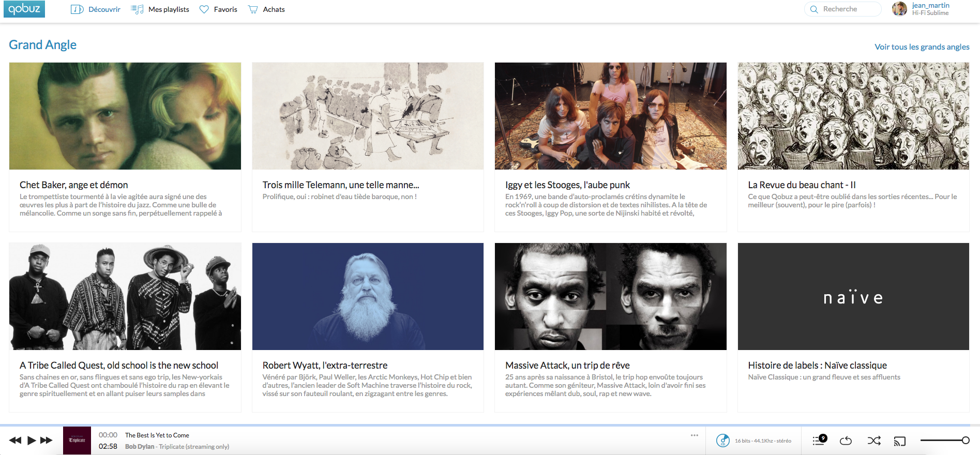980x455 pixels.
Task: Open the Robert Wyatt blue portrait
Action: pyautogui.click(x=368, y=296)
